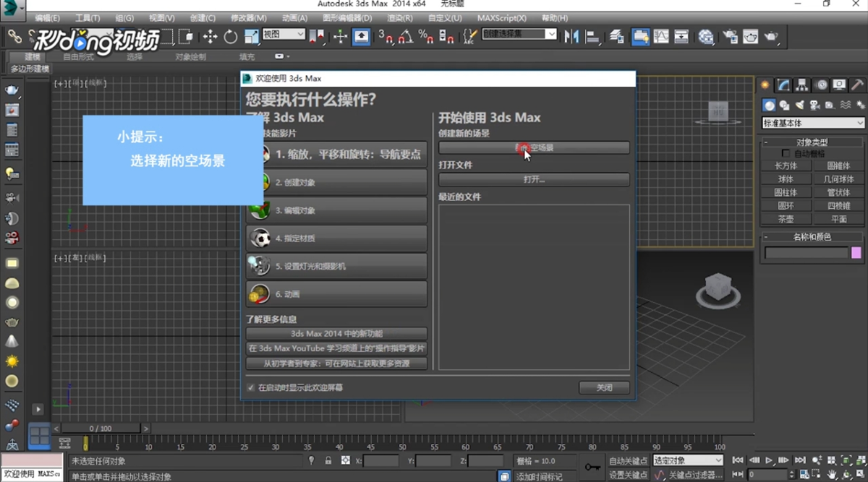Click 新的空场景 button in welcome dialog

[534, 147]
